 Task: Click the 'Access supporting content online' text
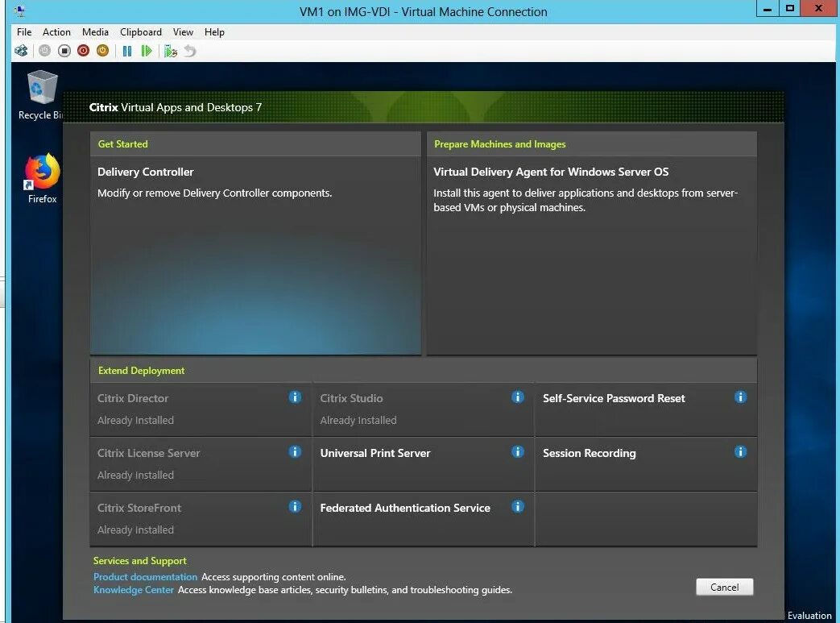273,577
